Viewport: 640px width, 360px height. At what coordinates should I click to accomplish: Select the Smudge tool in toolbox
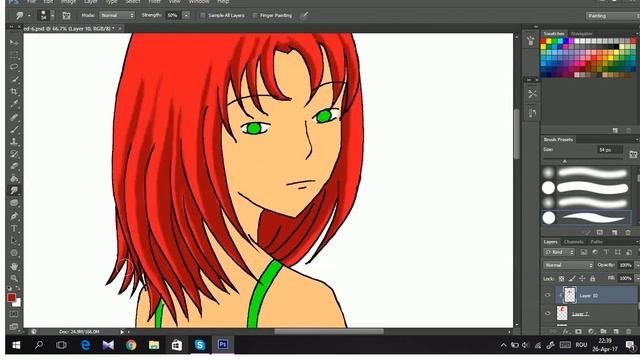pos(14,191)
